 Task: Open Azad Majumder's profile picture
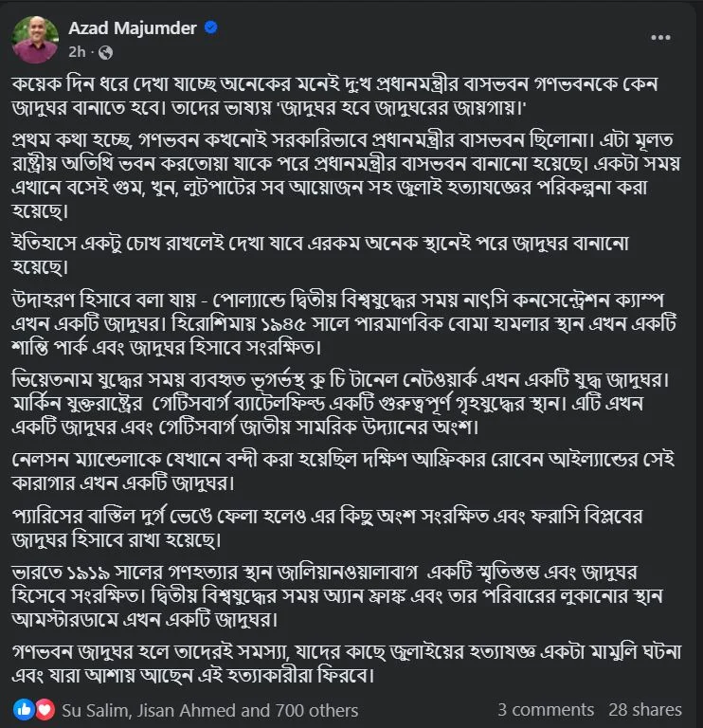coord(35,38)
